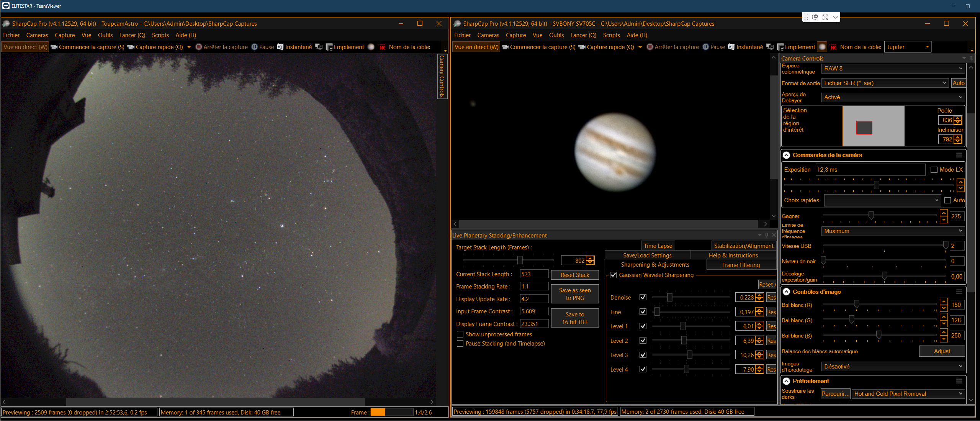Open the Contrôles d'image hamburger menu
Screen dimensions: 980x421
[x=959, y=292]
